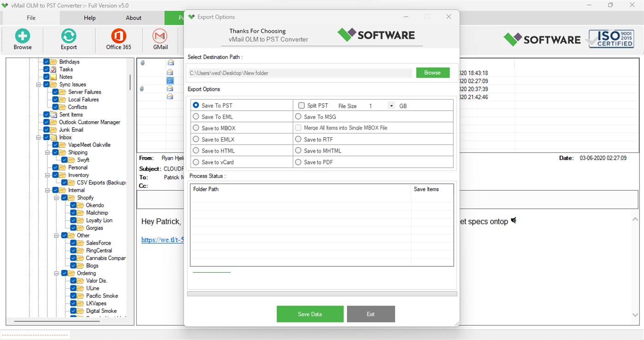Click the GMail export icon
Screen dimensions: 644x340
click(x=159, y=40)
